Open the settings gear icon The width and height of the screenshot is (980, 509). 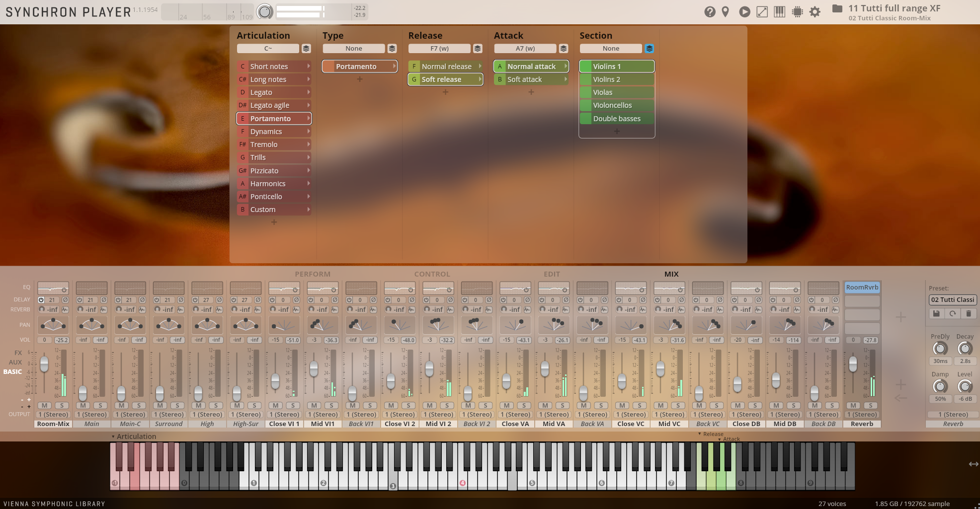[815, 11]
